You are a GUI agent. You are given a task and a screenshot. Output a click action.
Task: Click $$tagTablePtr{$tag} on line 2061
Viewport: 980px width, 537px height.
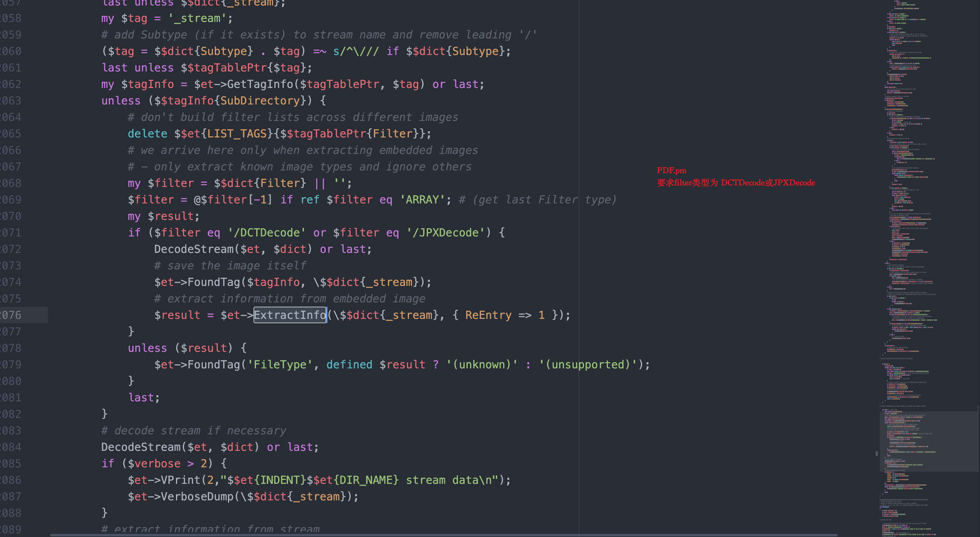point(243,68)
